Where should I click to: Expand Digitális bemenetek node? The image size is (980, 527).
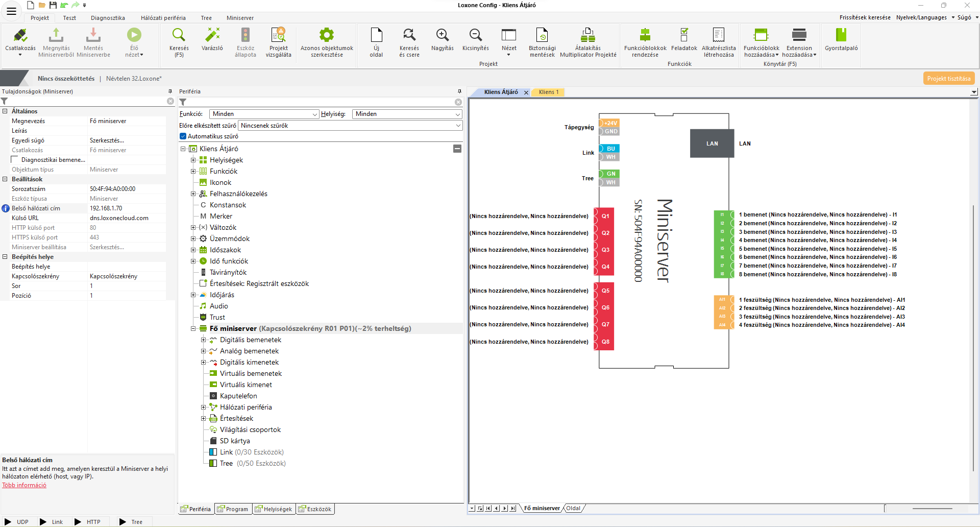tap(204, 340)
